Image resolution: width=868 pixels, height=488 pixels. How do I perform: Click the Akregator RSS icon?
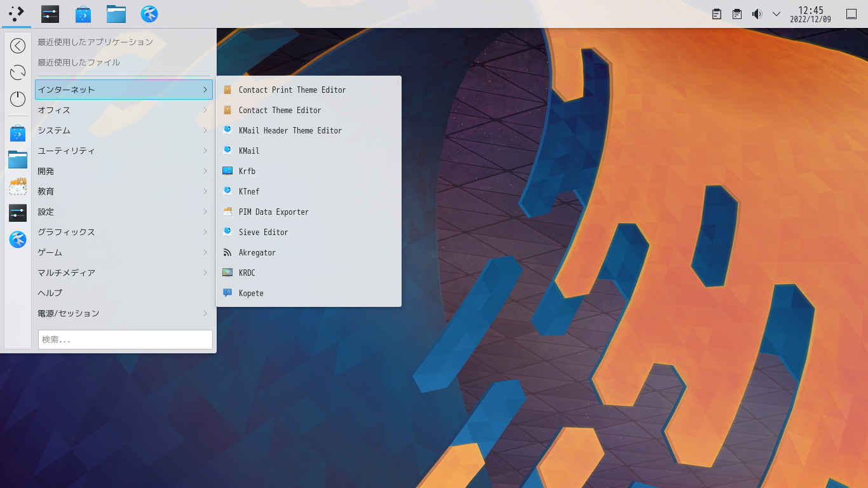(227, 252)
